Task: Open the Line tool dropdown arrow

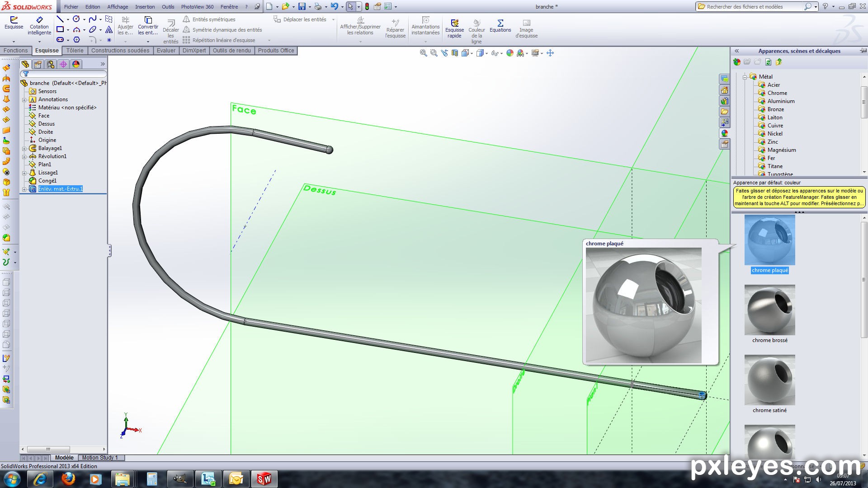Action: point(68,19)
